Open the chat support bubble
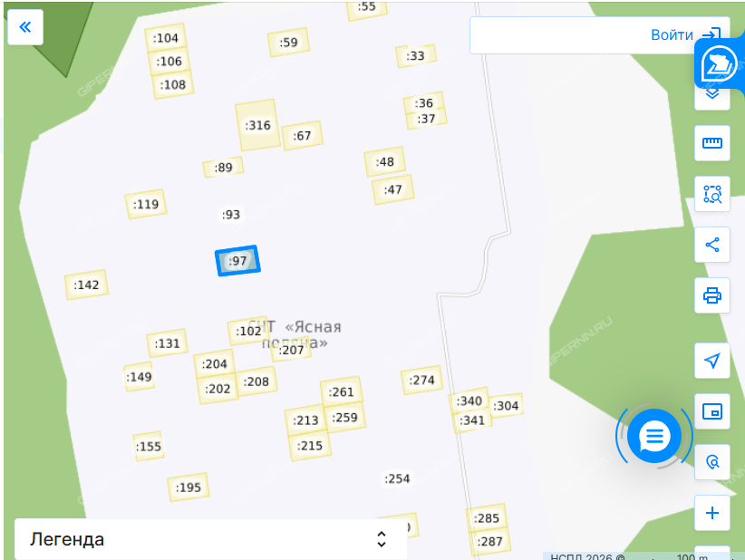745x560 pixels. click(x=654, y=436)
